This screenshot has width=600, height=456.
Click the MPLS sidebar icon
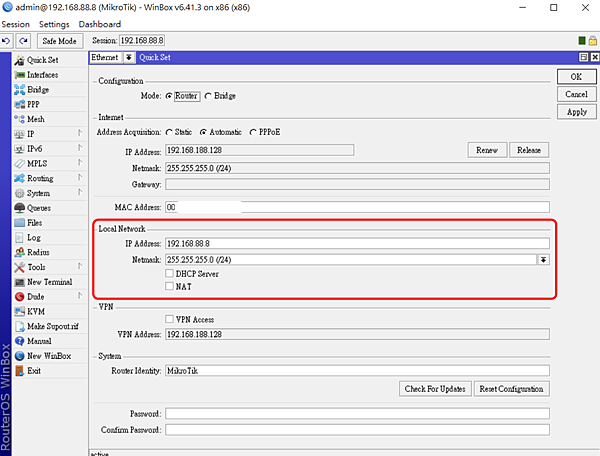(19, 164)
